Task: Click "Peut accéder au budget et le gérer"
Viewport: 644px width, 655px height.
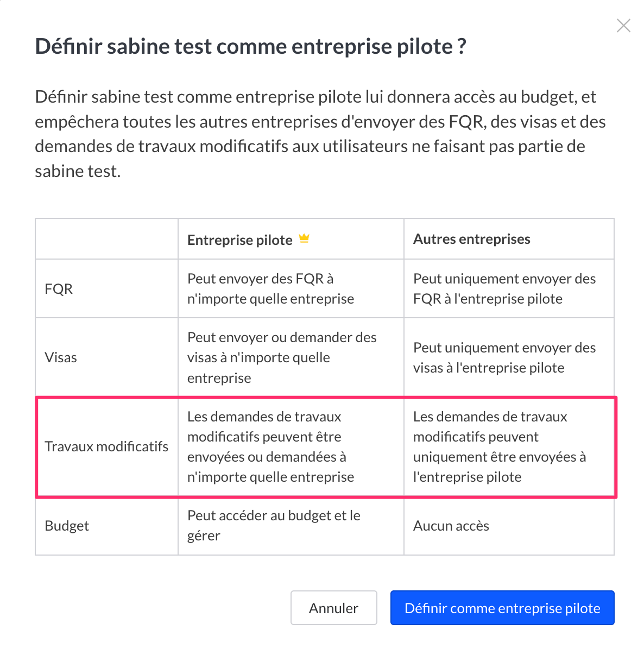Action: [x=274, y=525]
